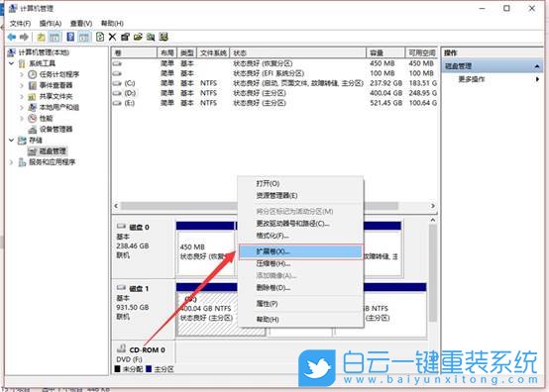Click the black X Delete toolbar icon

tap(112, 37)
